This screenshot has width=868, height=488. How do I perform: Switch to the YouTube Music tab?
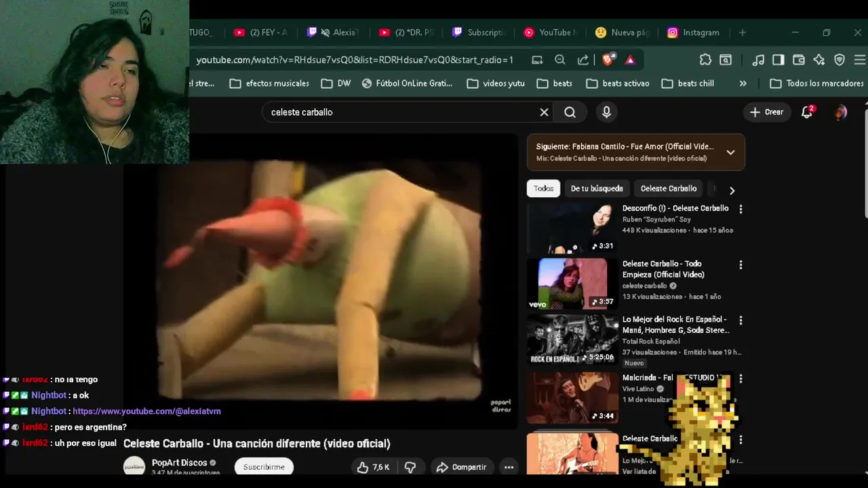tap(551, 33)
